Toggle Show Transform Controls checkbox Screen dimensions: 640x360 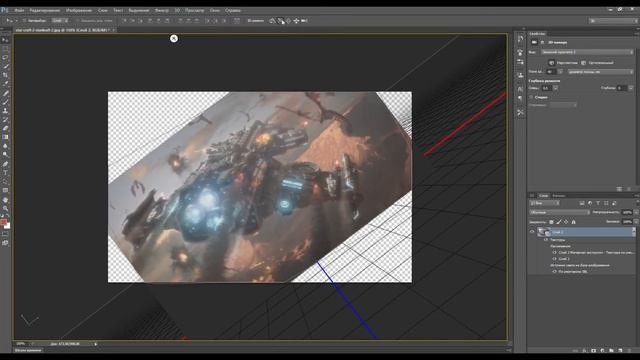pyautogui.click(x=78, y=20)
